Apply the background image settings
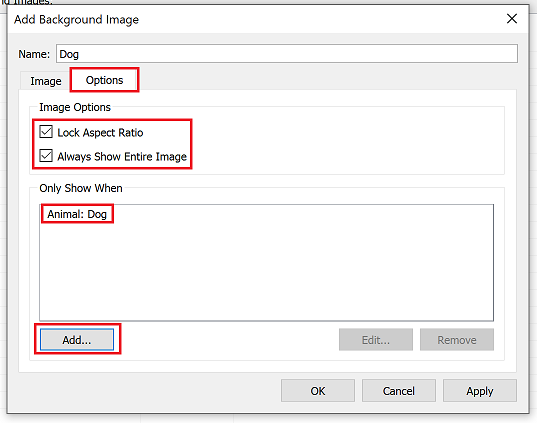 (x=480, y=390)
